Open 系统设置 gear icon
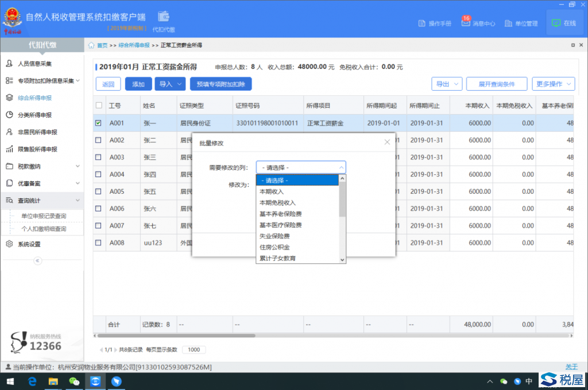The width and height of the screenshot is (588, 390). [x=9, y=244]
